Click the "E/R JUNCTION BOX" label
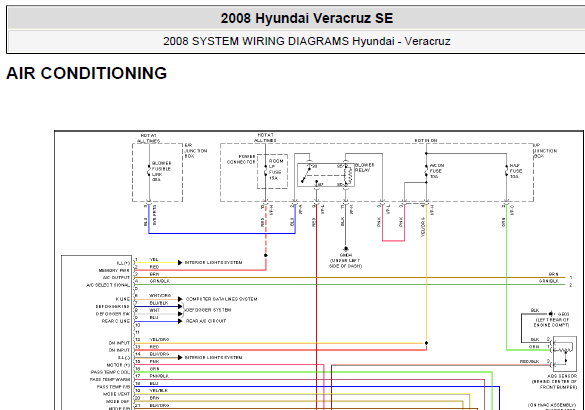 pyautogui.click(x=195, y=151)
